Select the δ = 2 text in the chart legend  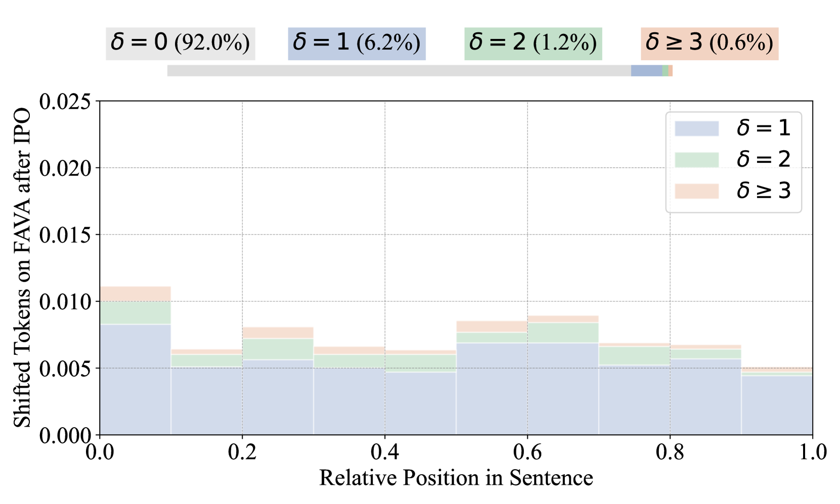pyautogui.click(x=763, y=160)
